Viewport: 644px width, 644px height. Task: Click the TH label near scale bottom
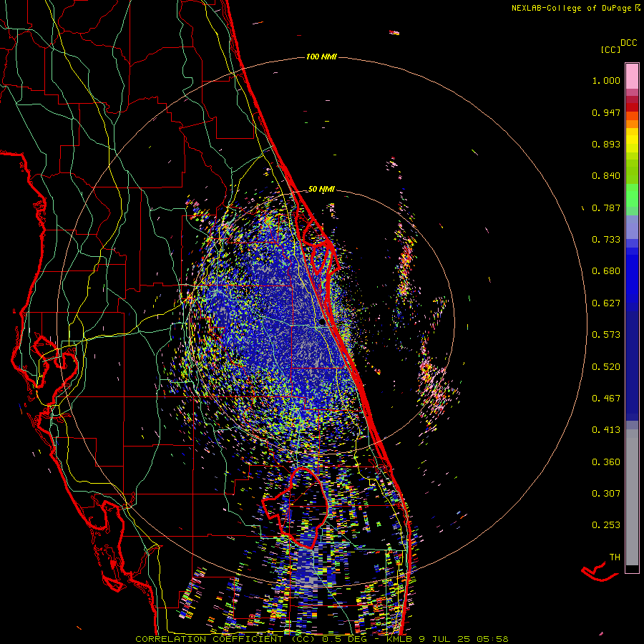(x=615, y=557)
